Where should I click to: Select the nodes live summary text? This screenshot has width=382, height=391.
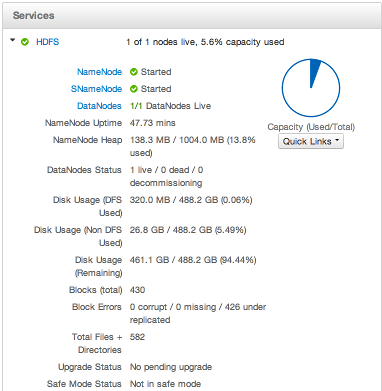(205, 42)
